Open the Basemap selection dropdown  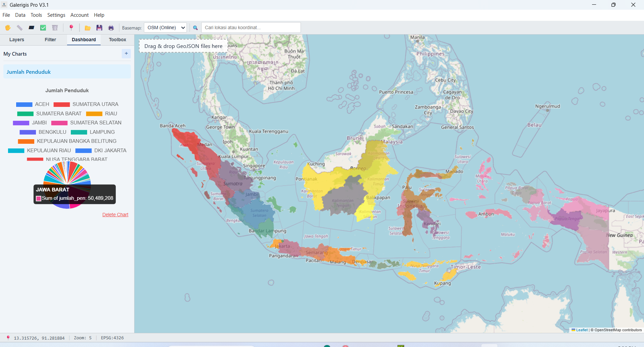tap(165, 27)
